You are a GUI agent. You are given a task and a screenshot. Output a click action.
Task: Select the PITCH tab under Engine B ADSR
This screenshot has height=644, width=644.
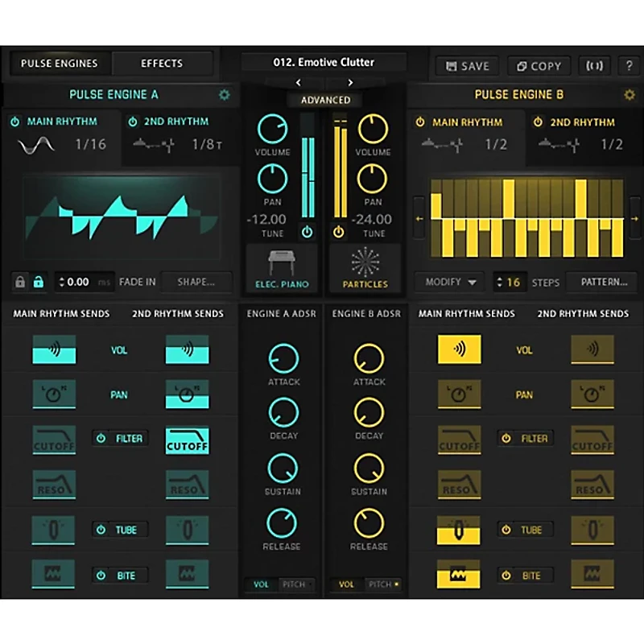coord(378,584)
